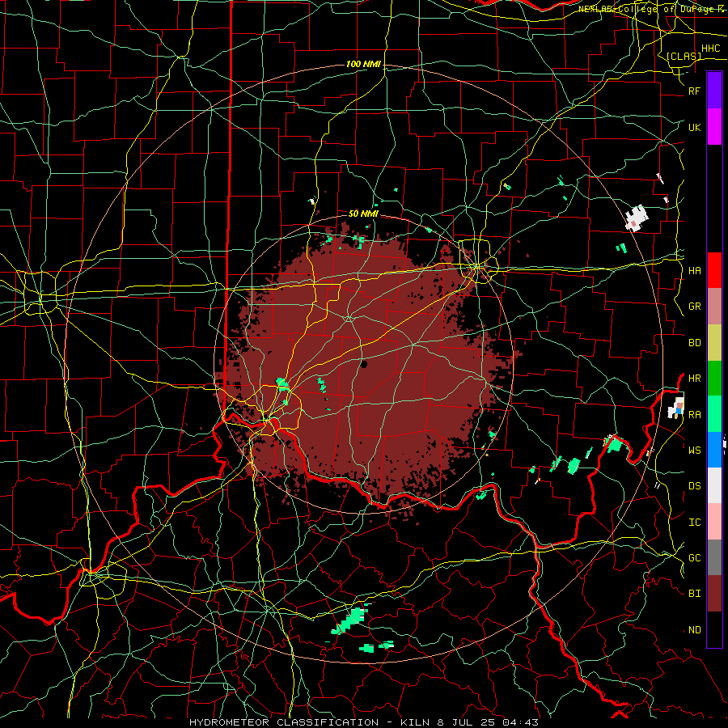The image size is (728, 728).
Task: Click the NEXLAB College of DuPage credit text
Action: pyautogui.click(x=650, y=9)
